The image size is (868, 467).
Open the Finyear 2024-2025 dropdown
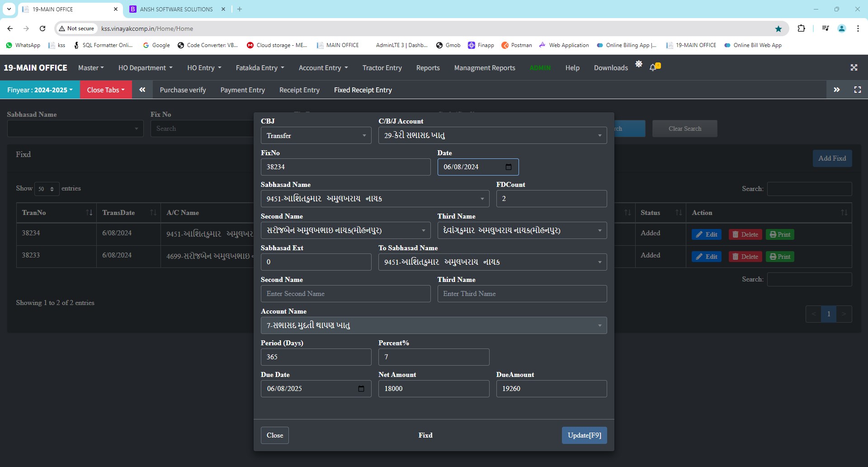coord(40,90)
